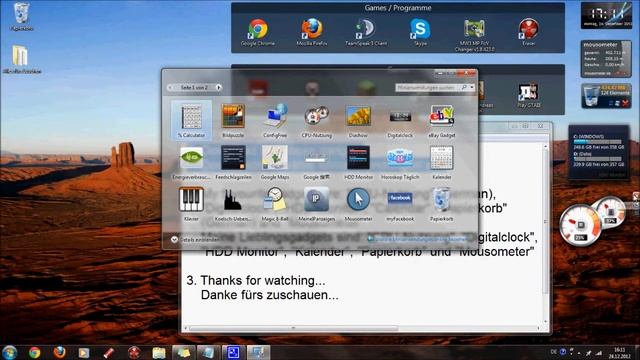This screenshot has height=360, width=640.
Task: Select the Magic 8-Ball gadget
Action: pyautogui.click(x=275, y=204)
